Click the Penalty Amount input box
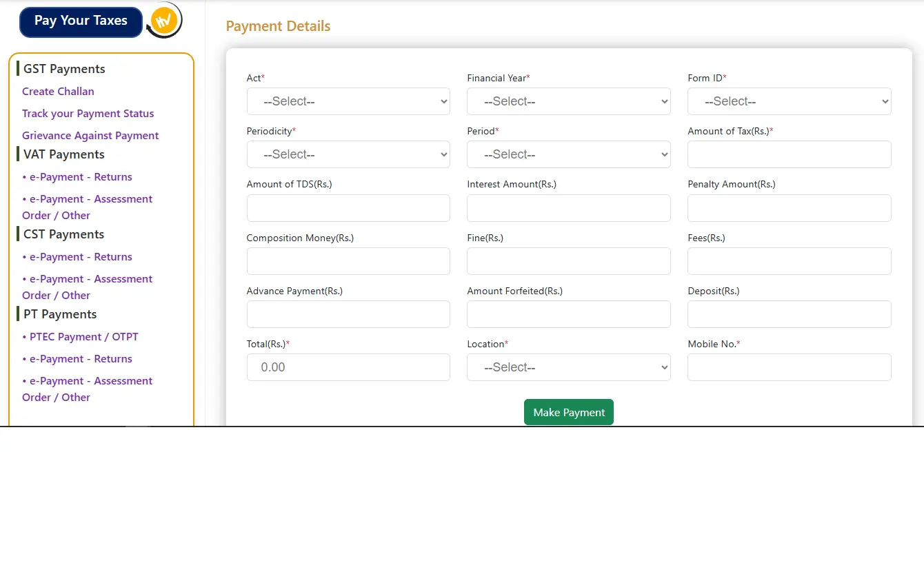 tap(789, 207)
